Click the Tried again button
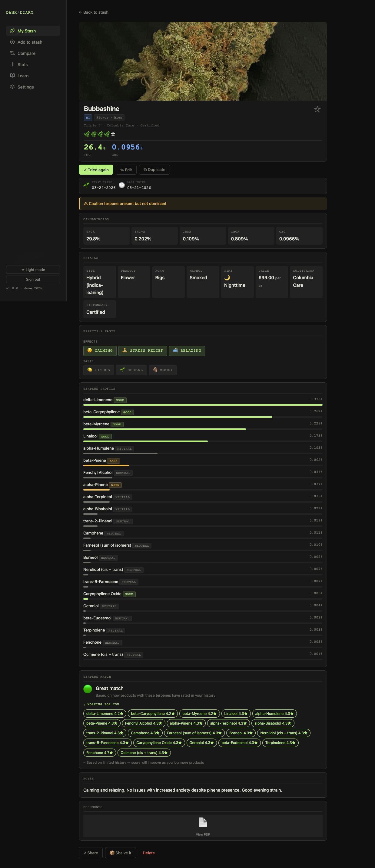The image size is (375, 868). coord(96,170)
